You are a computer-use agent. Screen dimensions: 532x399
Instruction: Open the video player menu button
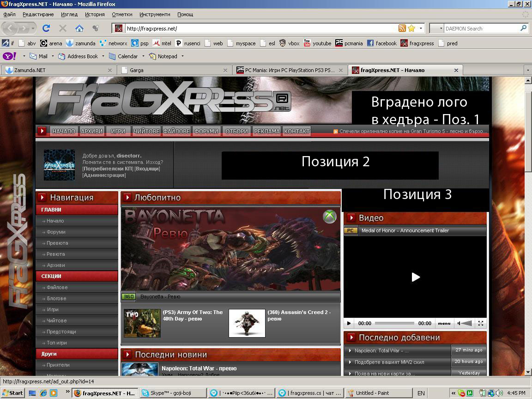point(444,323)
